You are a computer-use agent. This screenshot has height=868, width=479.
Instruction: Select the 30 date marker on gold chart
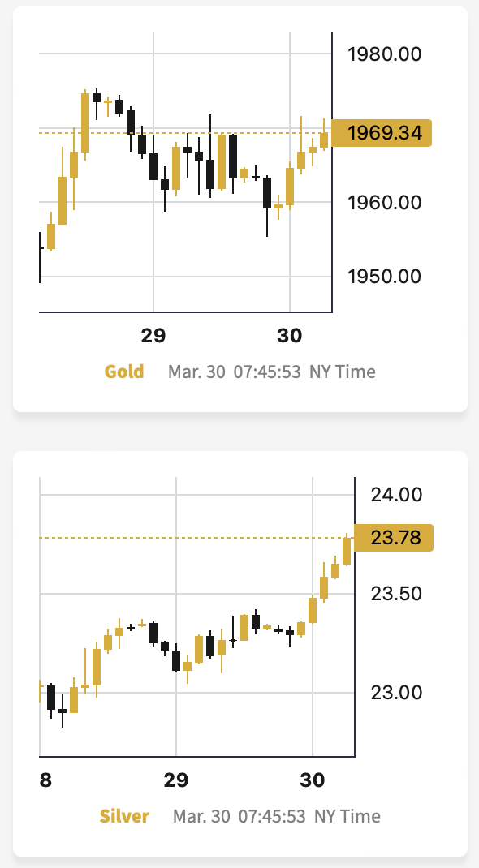290,336
